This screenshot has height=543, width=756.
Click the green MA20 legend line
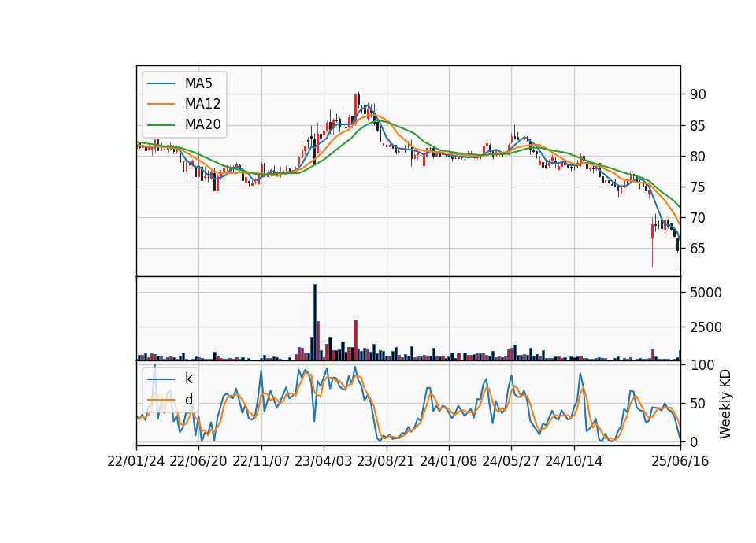pyautogui.click(x=161, y=124)
